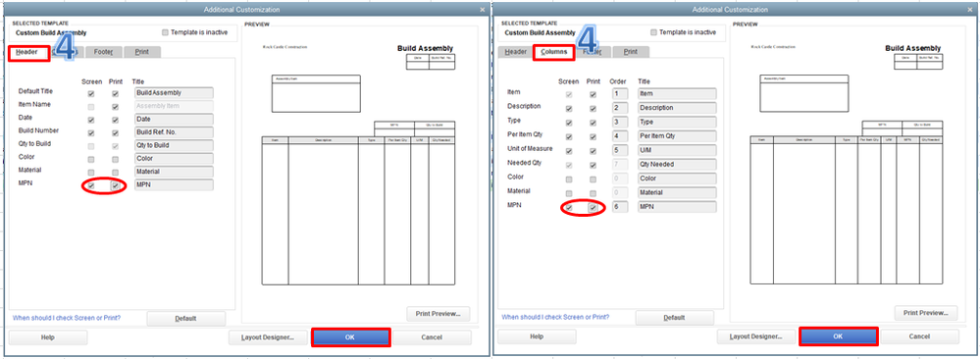Viewport: 980px width, 359px height.
Task: Check 'Template is inactive' in Header-tab dialog
Action: pos(165,32)
